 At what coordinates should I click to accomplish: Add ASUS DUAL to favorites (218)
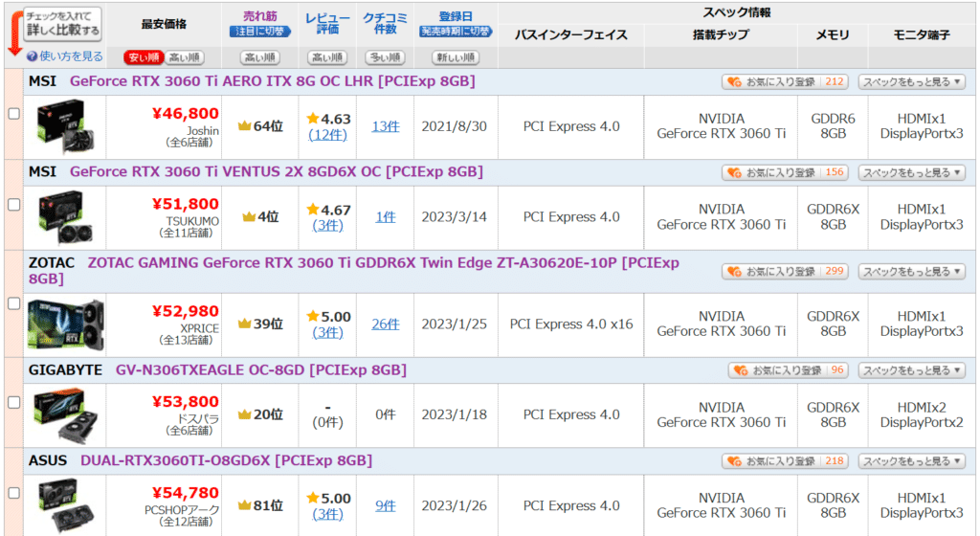tap(785, 461)
